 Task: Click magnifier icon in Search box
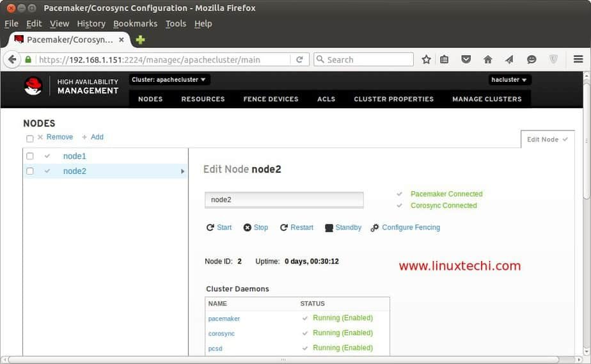point(320,59)
